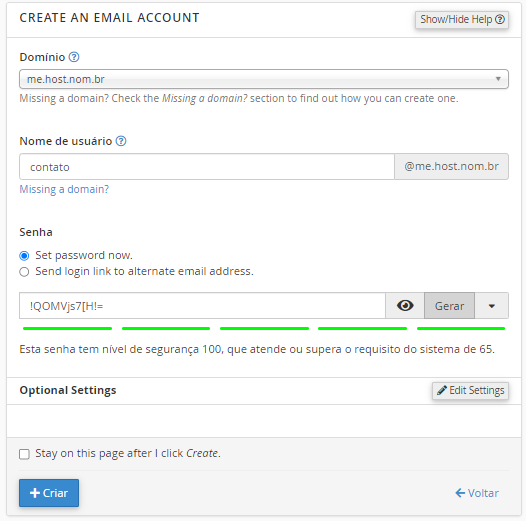Focus the username field containing contato

(207, 167)
